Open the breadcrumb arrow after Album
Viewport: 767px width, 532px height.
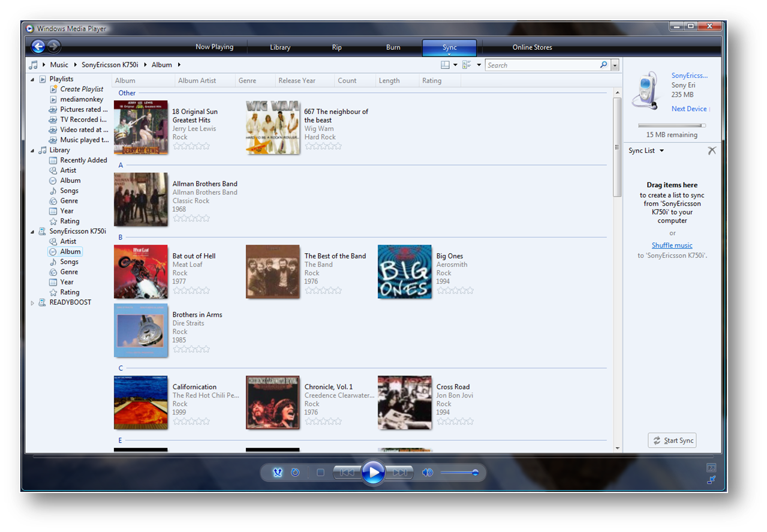179,65
